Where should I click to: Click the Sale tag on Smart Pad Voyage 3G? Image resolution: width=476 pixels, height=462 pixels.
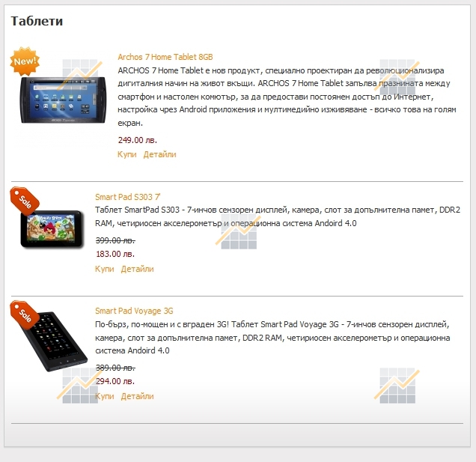[25, 314]
